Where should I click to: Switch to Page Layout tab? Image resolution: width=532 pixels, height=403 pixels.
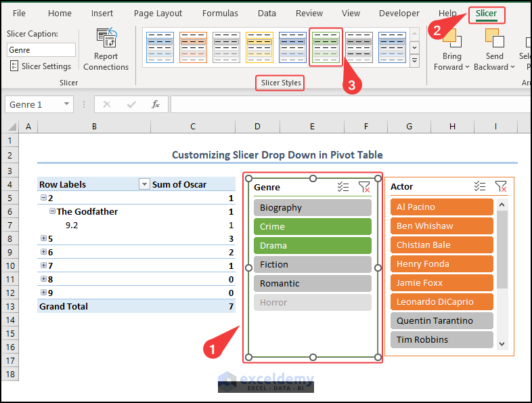point(158,14)
